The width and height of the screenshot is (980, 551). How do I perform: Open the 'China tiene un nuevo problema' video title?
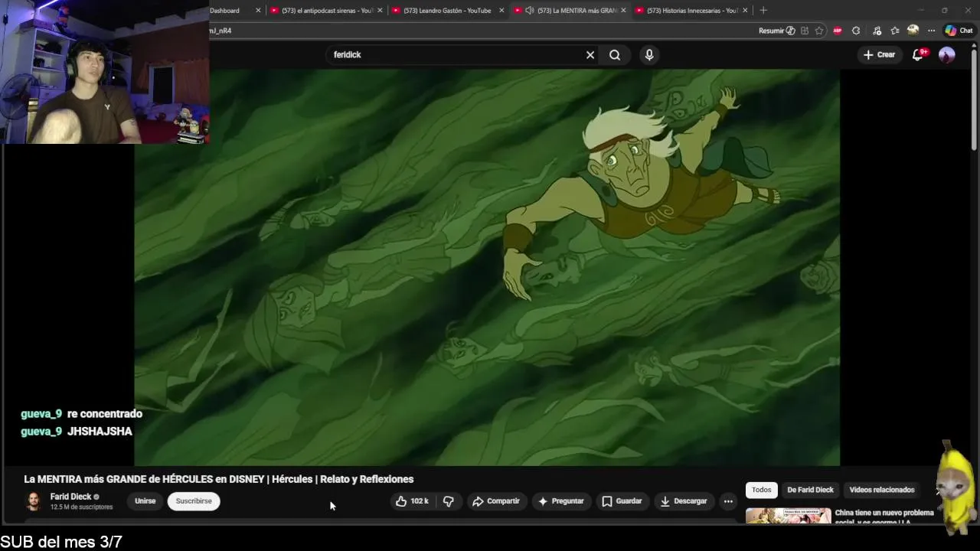[884, 517]
